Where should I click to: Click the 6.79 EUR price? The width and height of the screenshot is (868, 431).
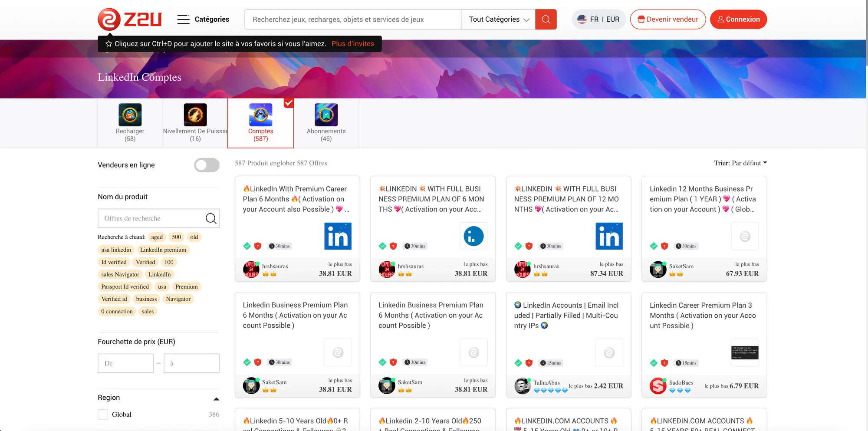tap(744, 386)
